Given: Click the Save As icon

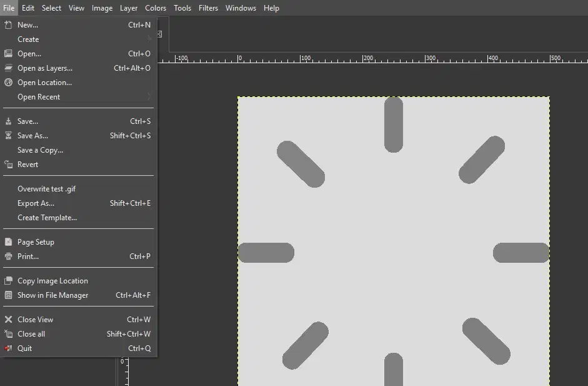Looking at the screenshot, I should click(x=8, y=136).
